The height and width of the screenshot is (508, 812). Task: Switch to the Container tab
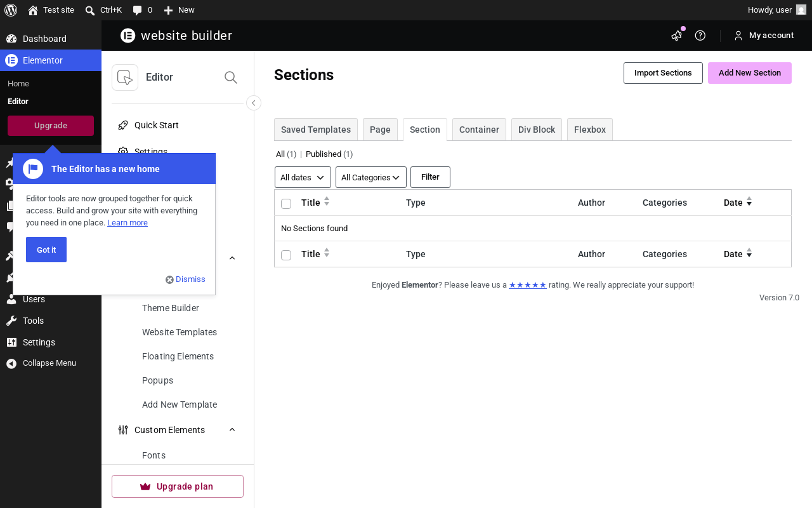tap(479, 130)
